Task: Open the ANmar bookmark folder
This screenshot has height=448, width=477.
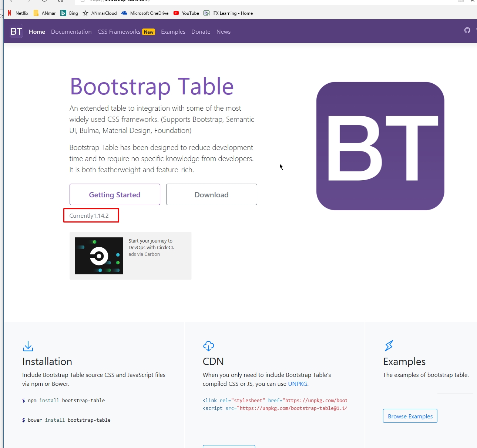Action: 44,13
